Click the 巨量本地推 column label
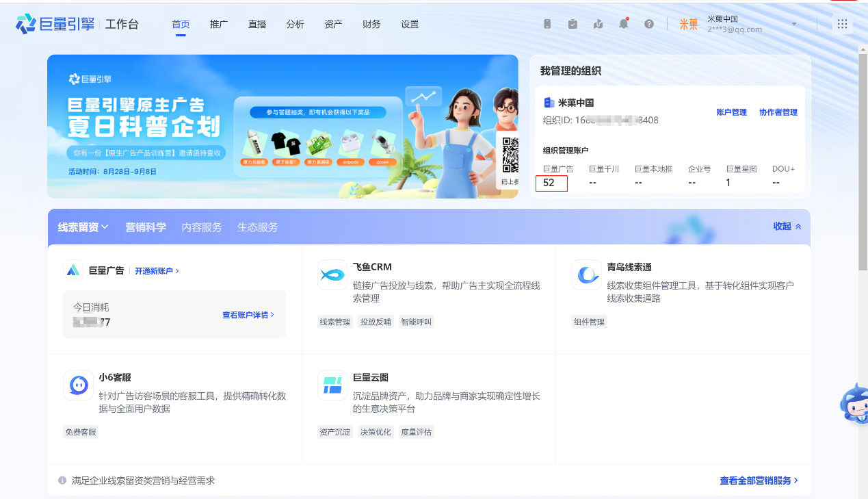 [654, 169]
